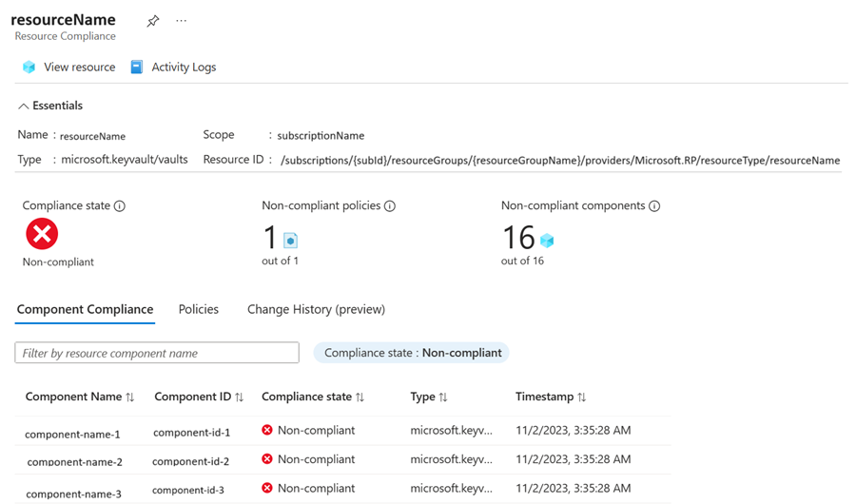Viewport: 856px width, 504px height.
Task: Show info for Non-compliant components
Action: [654, 206]
